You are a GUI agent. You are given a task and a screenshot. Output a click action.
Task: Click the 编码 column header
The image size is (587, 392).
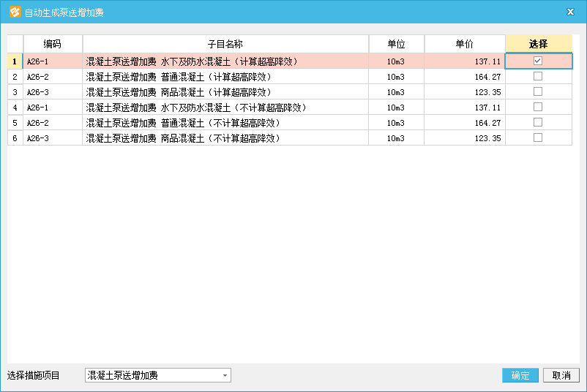click(53, 44)
